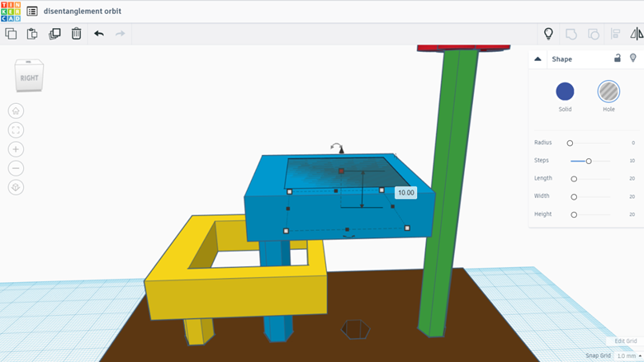Viewport: 644px width, 362px height.
Task: Set the shape to Hole
Action: click(608, 92)
